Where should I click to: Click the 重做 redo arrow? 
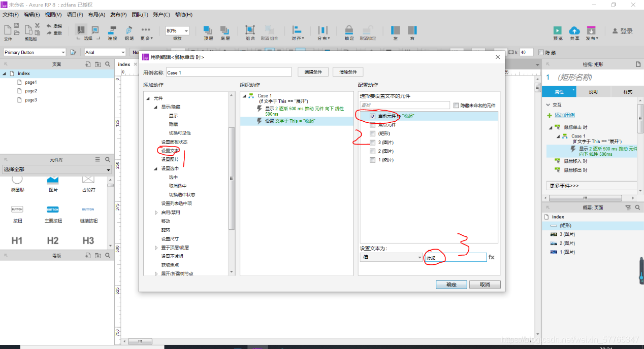[49, 32]
